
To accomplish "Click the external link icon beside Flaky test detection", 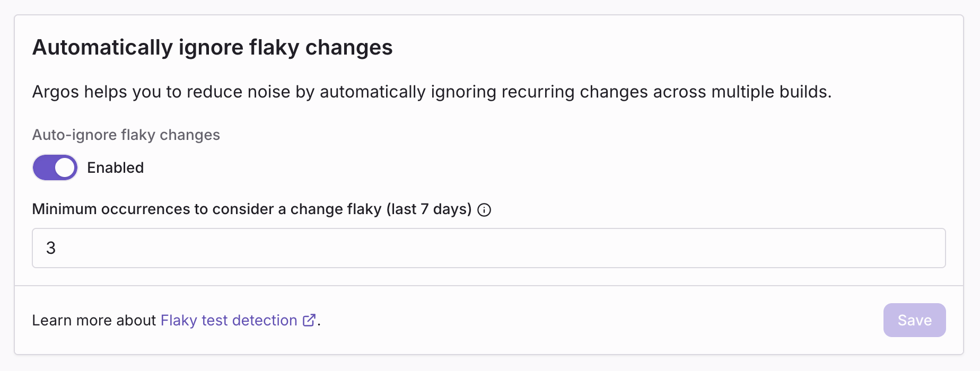I will [308, 320].
